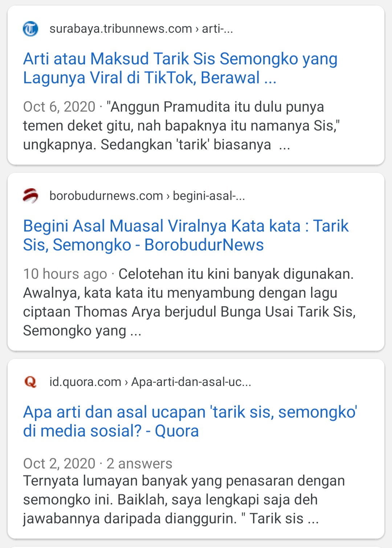Tap the BorobudurNews red favicon
This screenshot has width=392, height=548.
30,196
